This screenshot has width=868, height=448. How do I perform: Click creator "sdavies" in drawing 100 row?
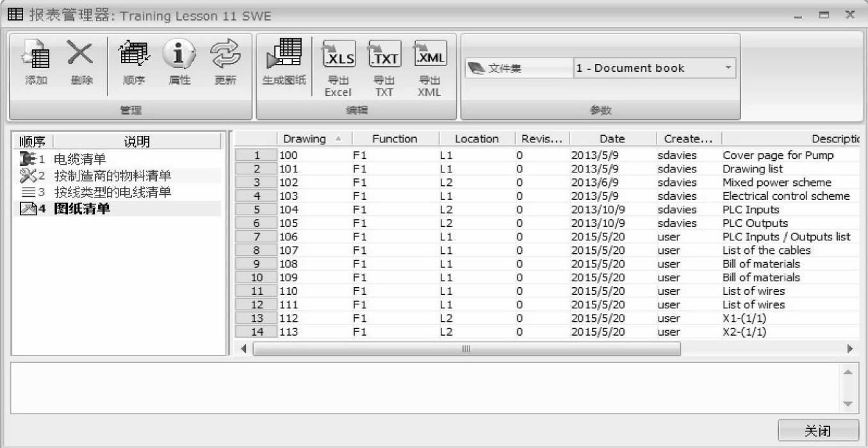[677, 155]
